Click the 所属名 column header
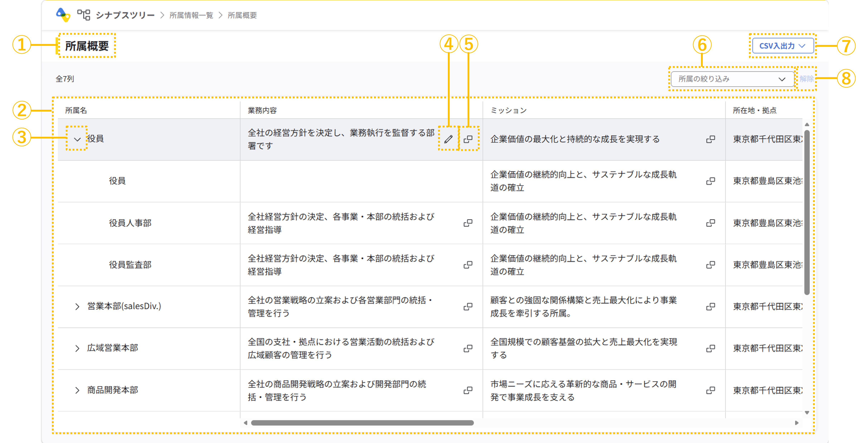Viewport: 868px width, 443px height. (x=76, y=110)
